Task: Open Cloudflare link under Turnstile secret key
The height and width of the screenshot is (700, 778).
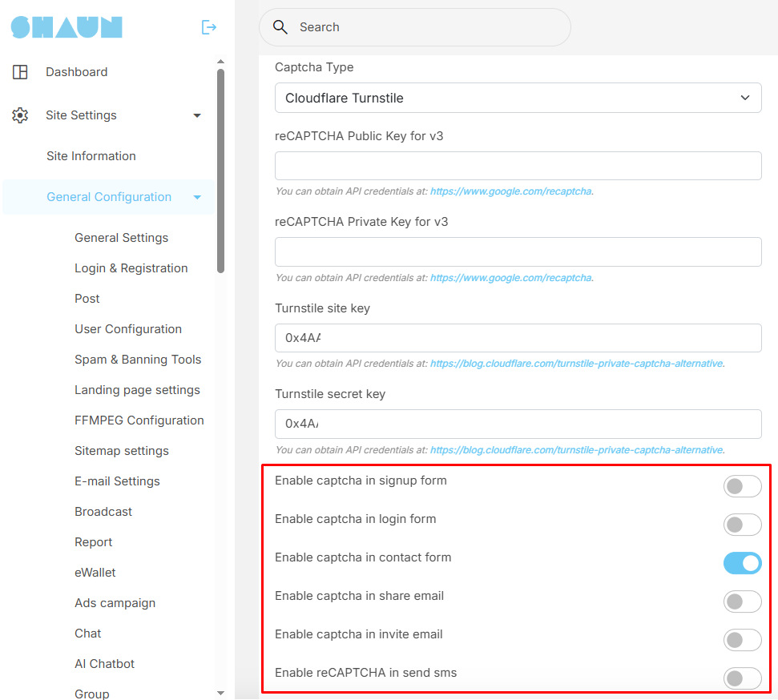Action: click(x=576, y=449)
